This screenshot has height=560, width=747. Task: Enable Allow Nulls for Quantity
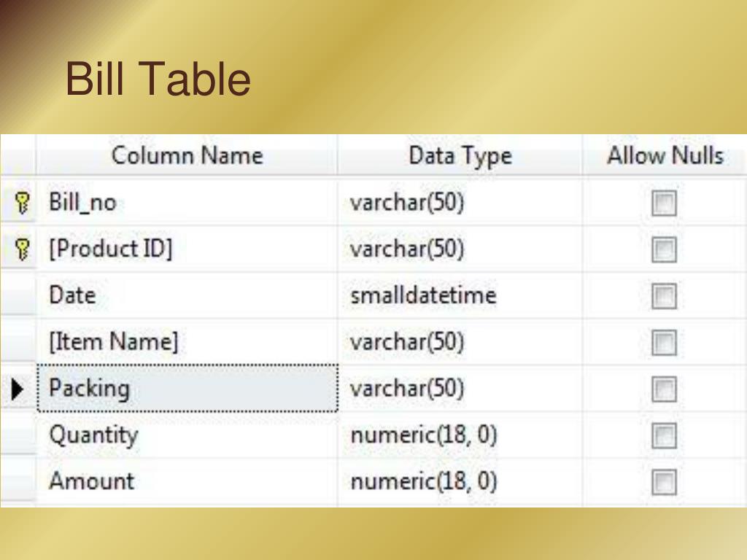[664, 436]
